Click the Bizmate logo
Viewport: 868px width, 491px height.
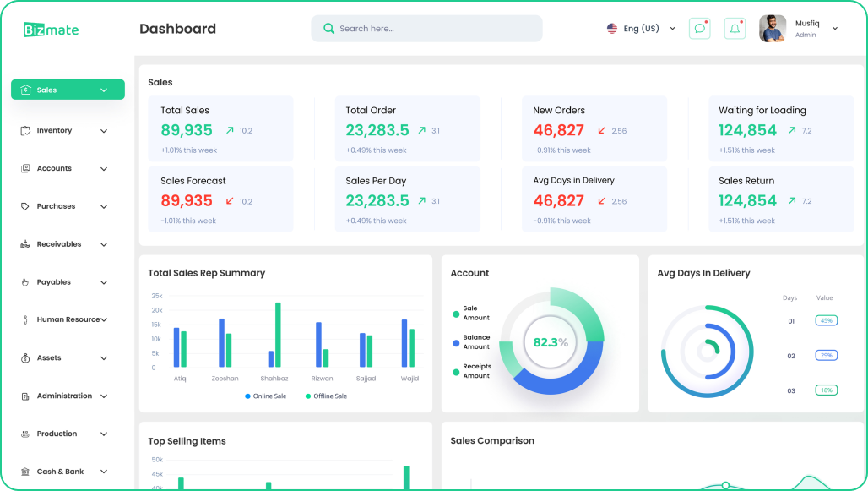(x=51, y=30)
